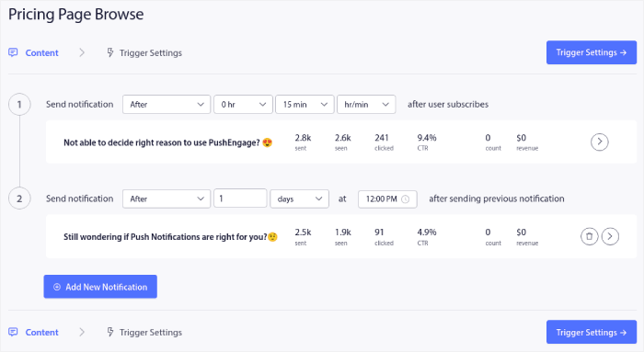
Task: Click top blue Trigger Settings button
Action: pos(592,52)
